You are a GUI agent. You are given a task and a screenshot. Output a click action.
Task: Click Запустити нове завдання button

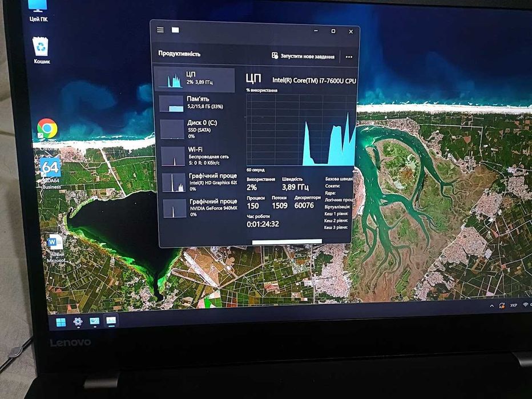[x=303, y=57]
